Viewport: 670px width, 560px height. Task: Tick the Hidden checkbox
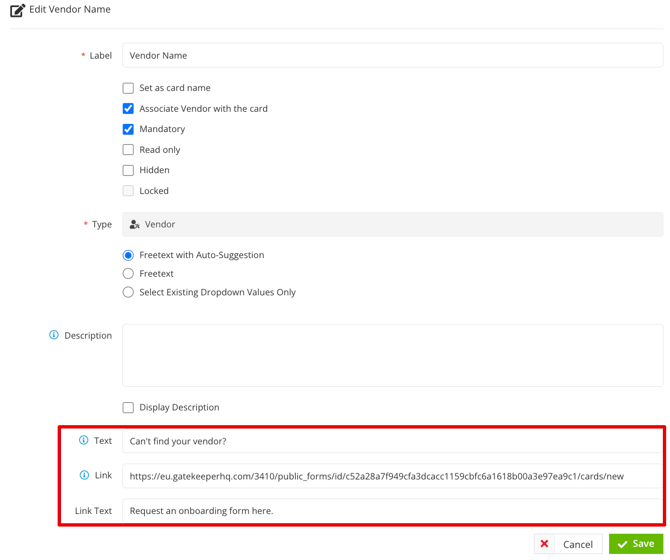coord(128,170)
